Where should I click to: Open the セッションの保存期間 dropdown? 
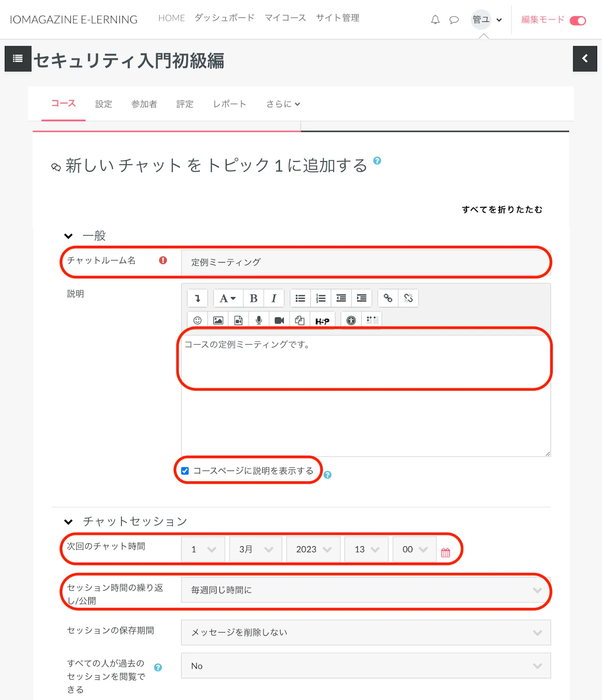click(365, 632)
